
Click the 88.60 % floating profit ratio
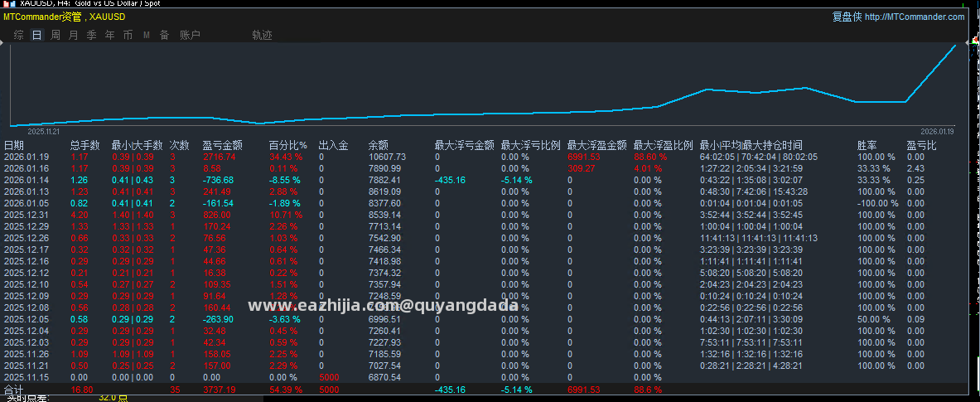(x=650, y=157)
